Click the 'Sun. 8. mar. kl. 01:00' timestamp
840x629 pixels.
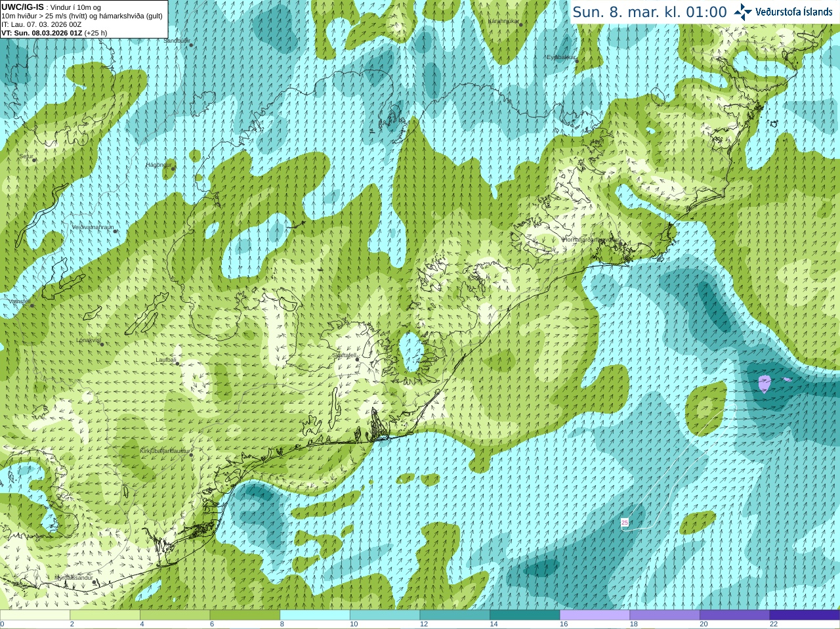tap(650, 12)
